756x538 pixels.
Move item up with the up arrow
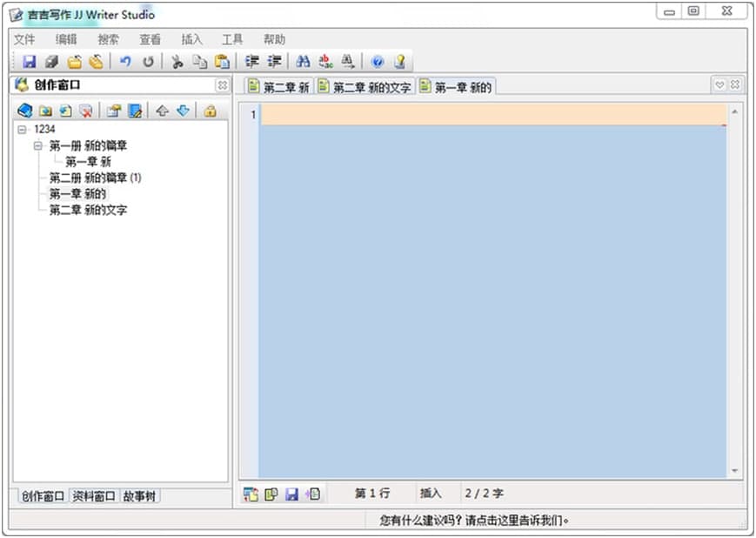pyautogui.click(x=162, y=111)
